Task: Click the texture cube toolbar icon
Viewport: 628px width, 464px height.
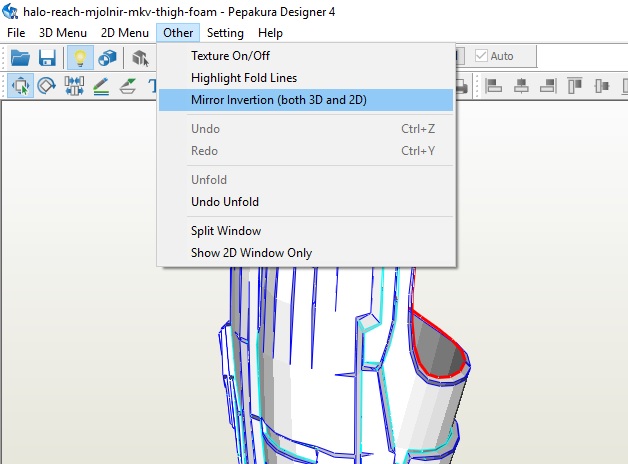Action: [107, 58]
